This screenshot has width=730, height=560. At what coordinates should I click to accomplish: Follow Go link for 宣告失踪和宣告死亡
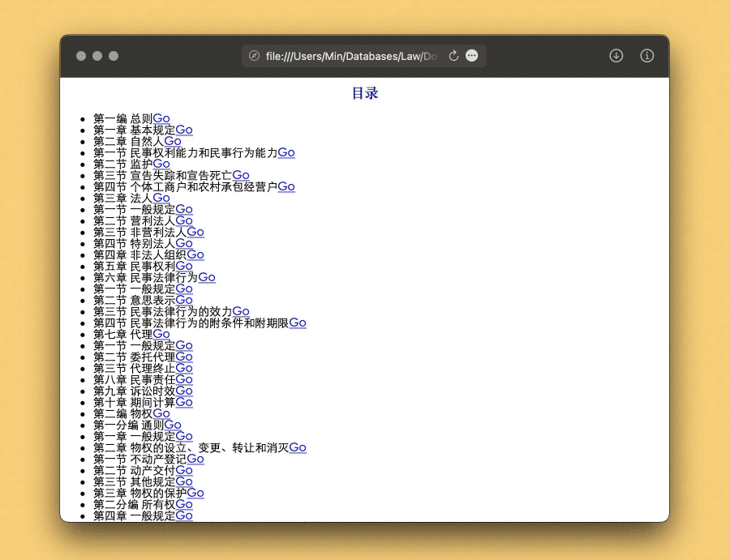click(x=241, y=175)
